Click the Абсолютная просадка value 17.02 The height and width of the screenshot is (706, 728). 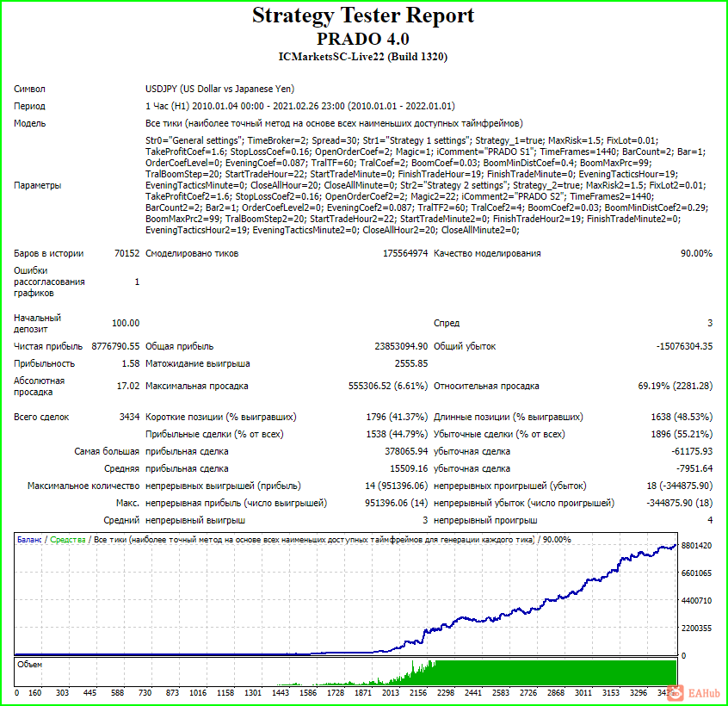[x=128, y=386]
